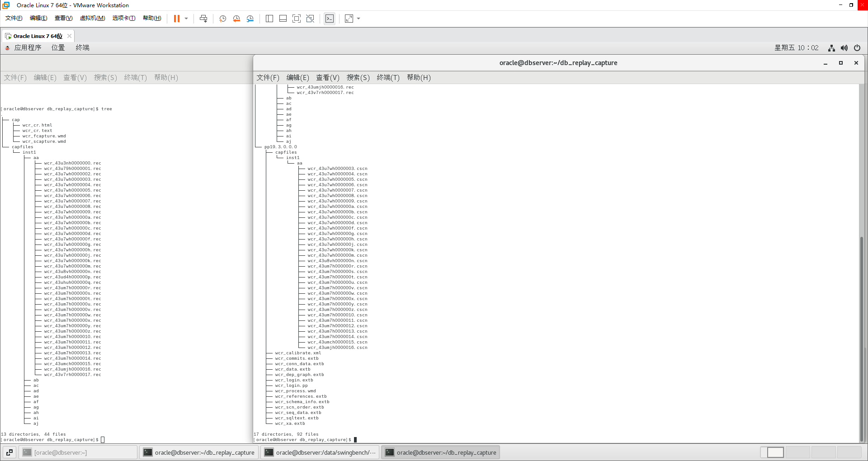Minimize the front terminal window

tap(826, 63)
